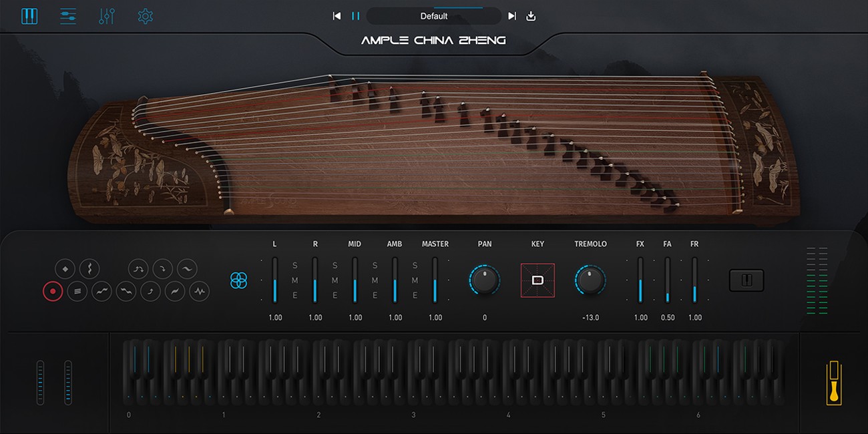Image resolution: width=868 pixels, height=434 pixels.
Task: Solo the R channel with S
Action: click(x=335, y=266)
